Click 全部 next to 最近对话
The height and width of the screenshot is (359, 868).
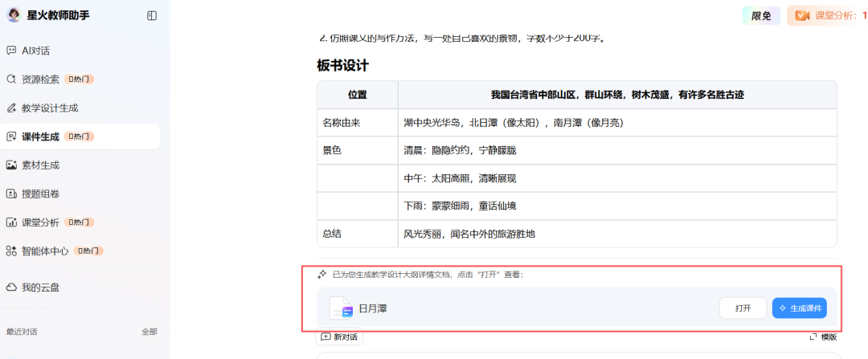click(149, 332)
